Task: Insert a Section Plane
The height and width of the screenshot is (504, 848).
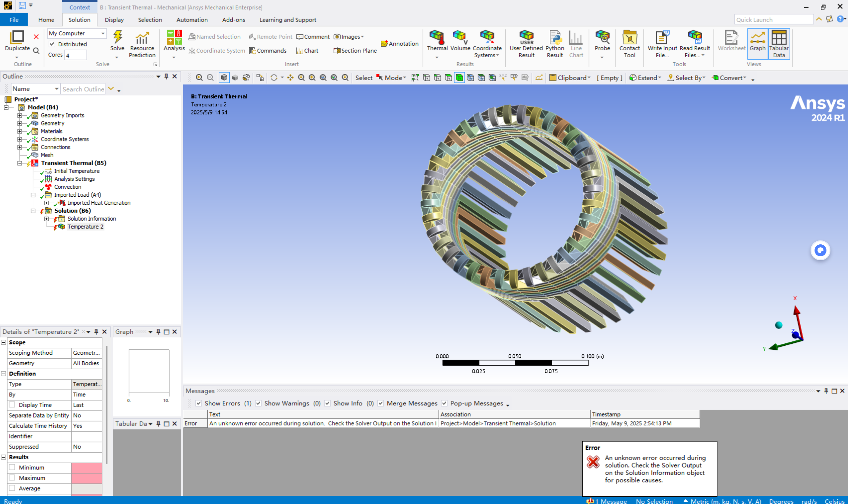Action: tap(355, 51)
